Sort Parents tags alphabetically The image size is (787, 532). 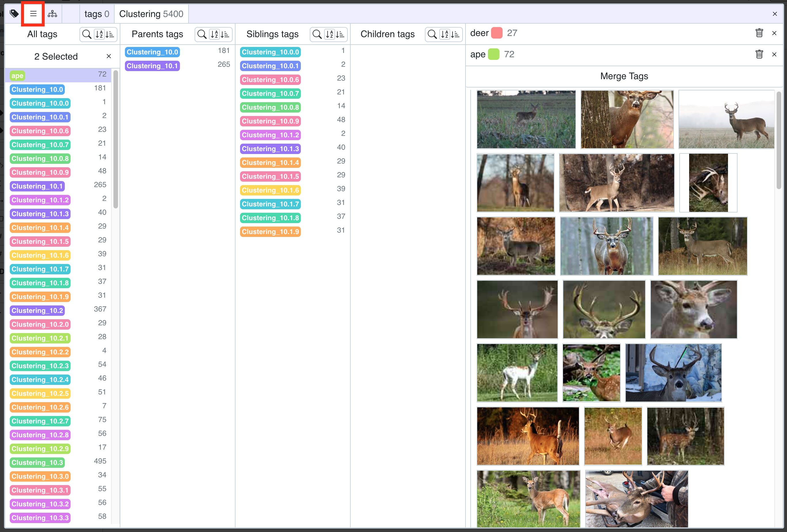[x=214, y=34]
